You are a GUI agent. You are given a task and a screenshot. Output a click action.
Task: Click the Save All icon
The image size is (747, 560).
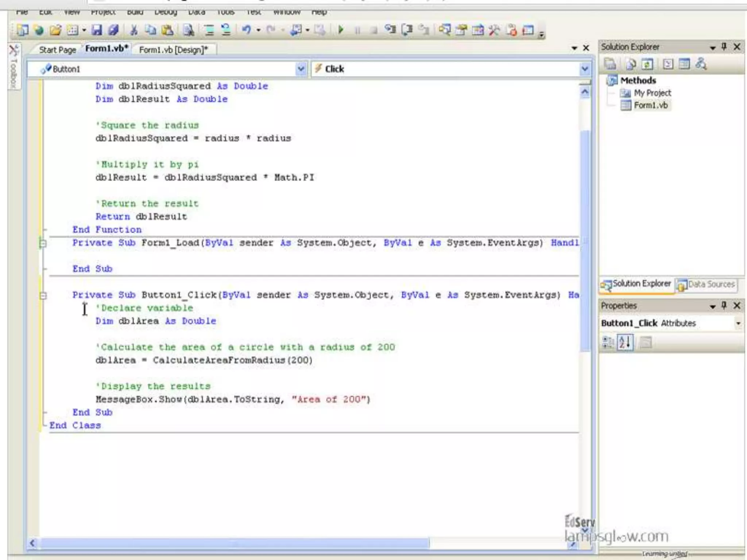[113, 30]
